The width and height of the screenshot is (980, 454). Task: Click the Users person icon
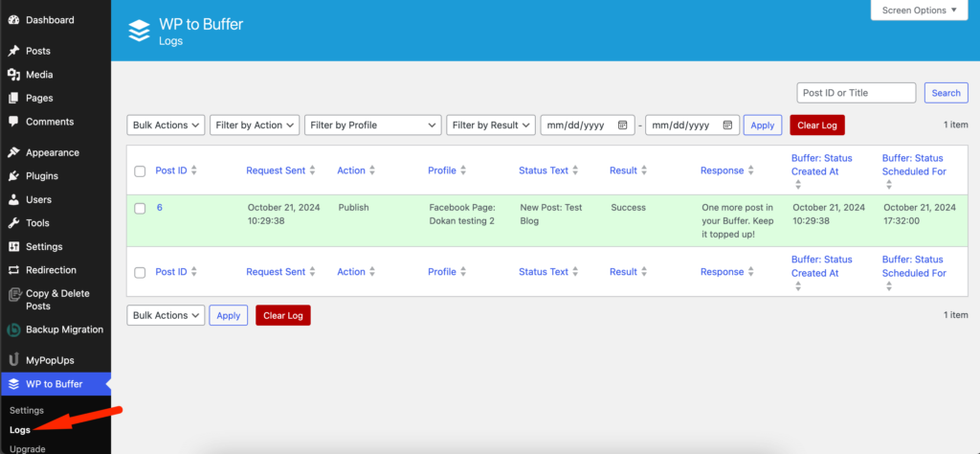click(13, 199)
